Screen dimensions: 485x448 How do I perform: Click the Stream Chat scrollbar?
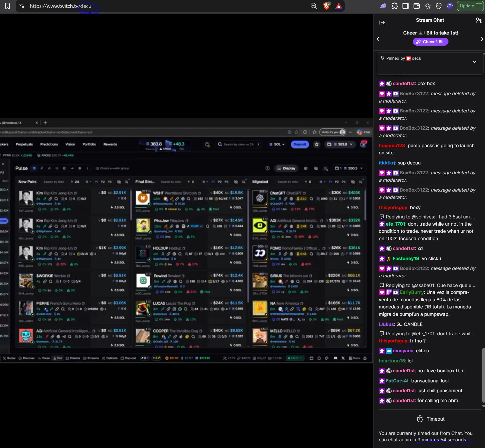pos(483,375)
